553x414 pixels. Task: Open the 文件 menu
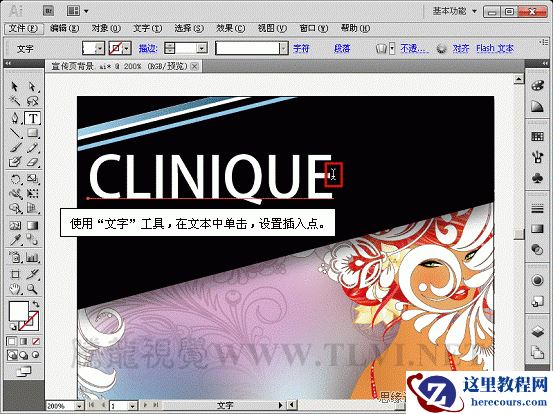[x=23, y=28]
